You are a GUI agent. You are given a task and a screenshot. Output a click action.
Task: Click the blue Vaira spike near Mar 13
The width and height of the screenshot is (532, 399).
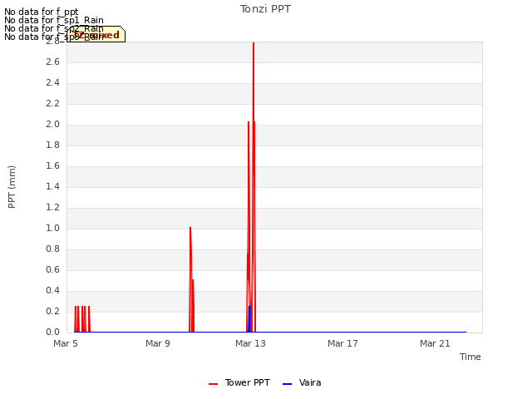249,319
